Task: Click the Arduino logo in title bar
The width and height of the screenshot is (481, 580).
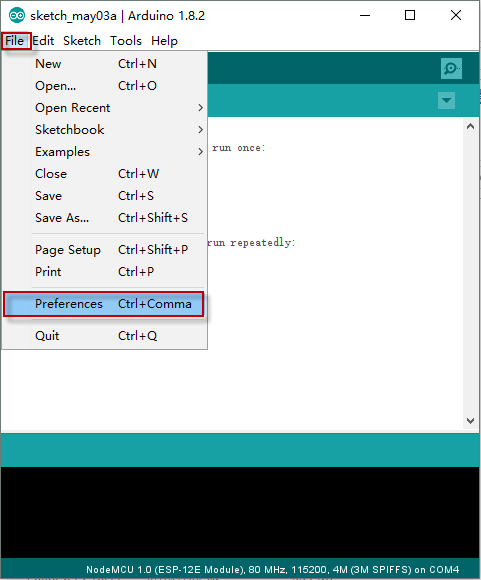Action: coord(17,16)
